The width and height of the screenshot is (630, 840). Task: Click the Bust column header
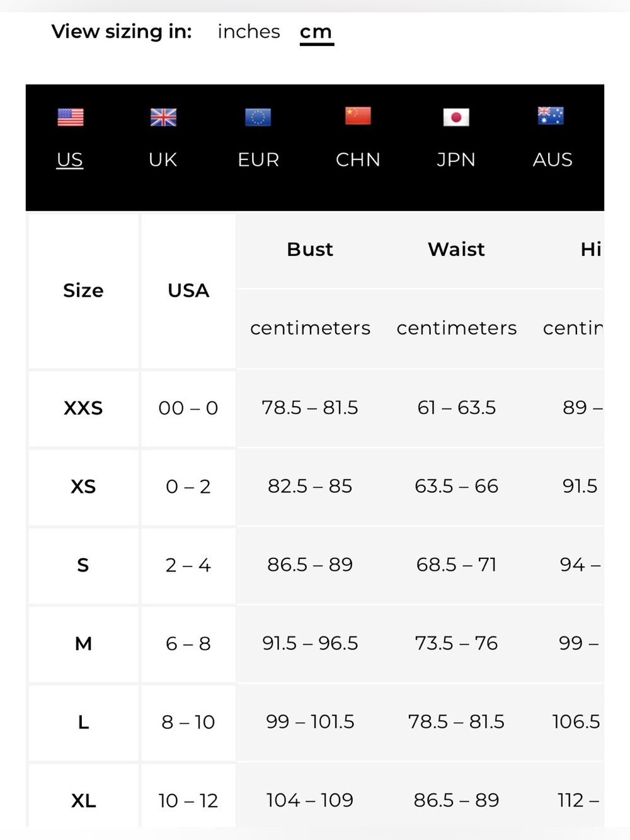pos(310,250)
